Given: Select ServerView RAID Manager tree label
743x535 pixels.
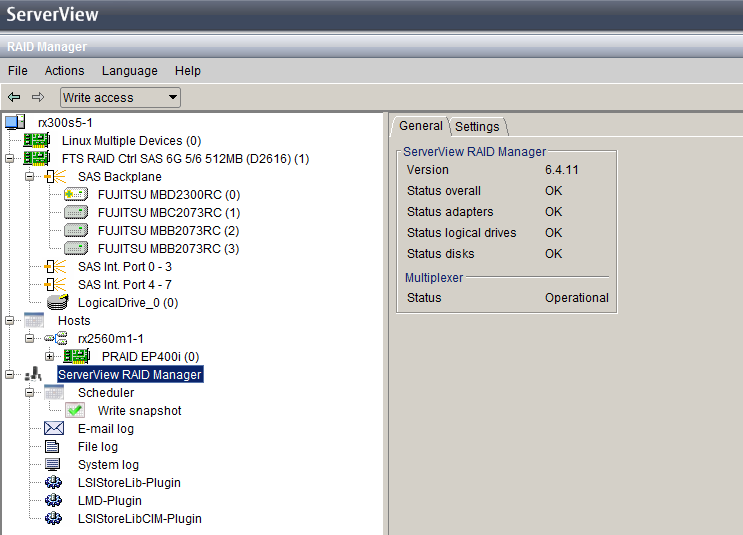Looking at the screenshot, I should tap(130, 374).
